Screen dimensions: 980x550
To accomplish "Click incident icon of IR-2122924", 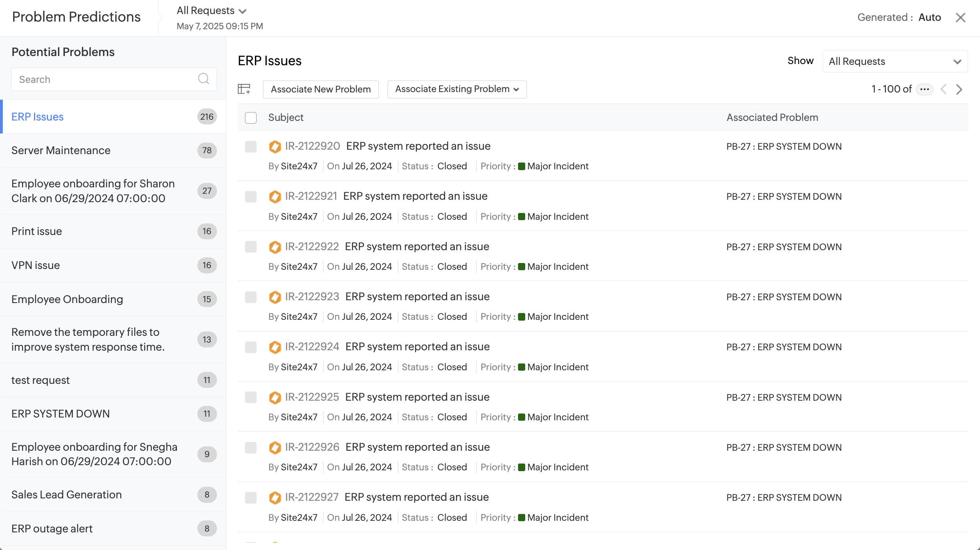I will [x=275, y=347].
